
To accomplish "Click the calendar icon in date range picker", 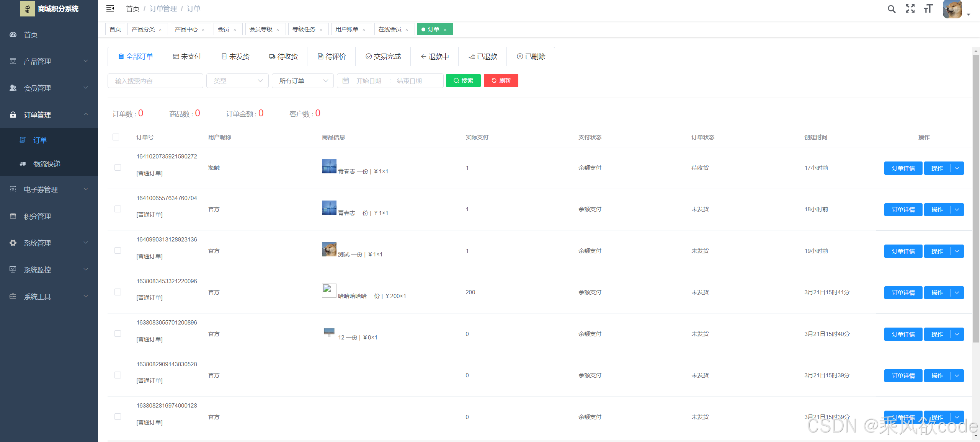I will tap(346, 80).
